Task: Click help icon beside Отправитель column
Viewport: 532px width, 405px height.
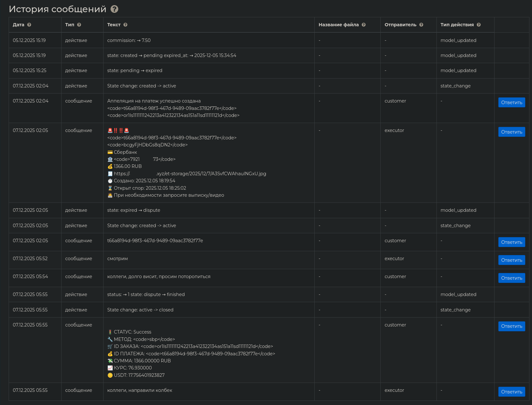Action: tap(421, 25)
